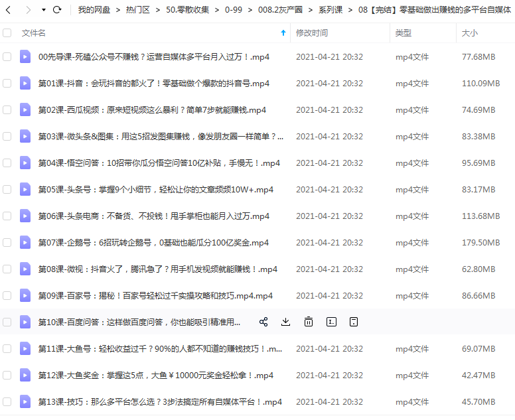Tick checkbox for 第02课-西瓜视频 file

[7, 110]
